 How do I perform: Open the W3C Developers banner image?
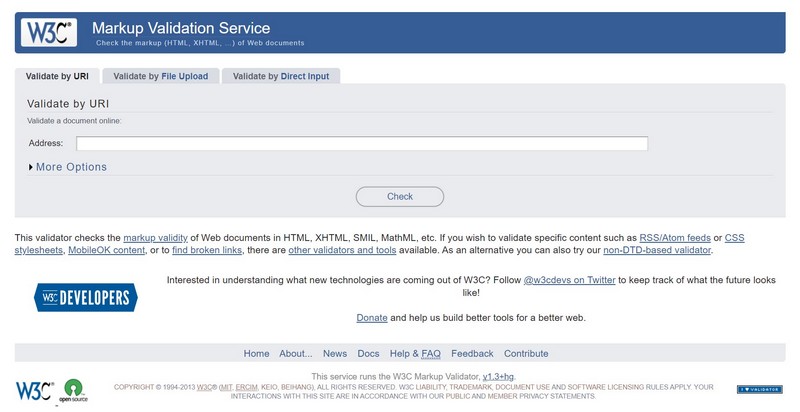point(86,298)
